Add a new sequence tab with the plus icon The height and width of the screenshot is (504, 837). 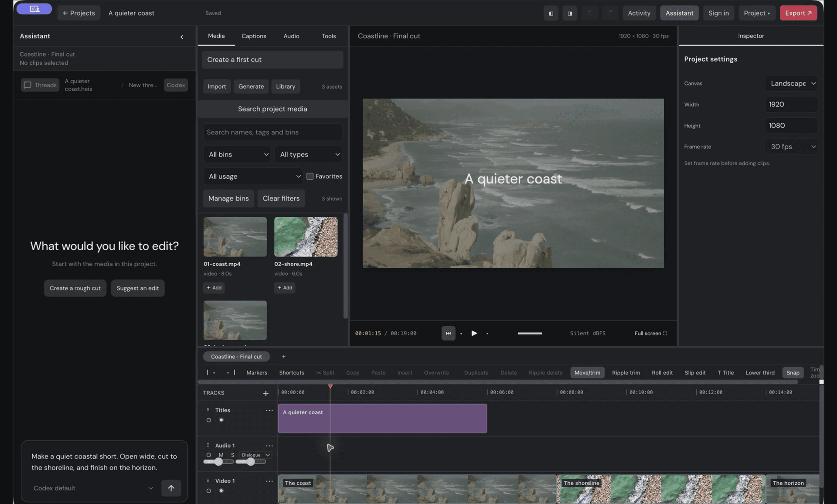tap(284, 357)
